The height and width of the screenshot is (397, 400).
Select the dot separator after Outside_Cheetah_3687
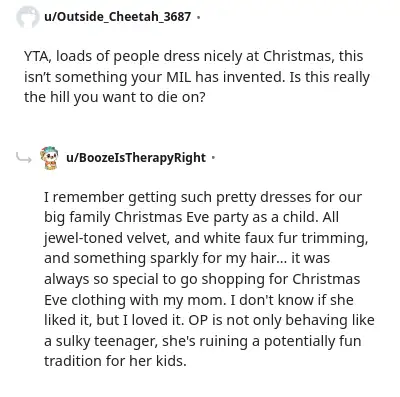click(x=199, y=17)
